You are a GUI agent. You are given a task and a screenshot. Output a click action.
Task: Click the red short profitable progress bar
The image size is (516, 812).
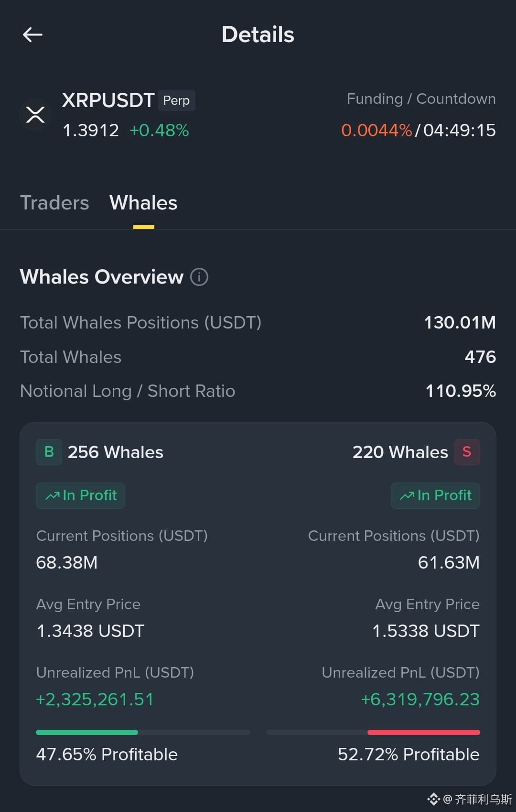pyautogui.click(x=424, y=732)
